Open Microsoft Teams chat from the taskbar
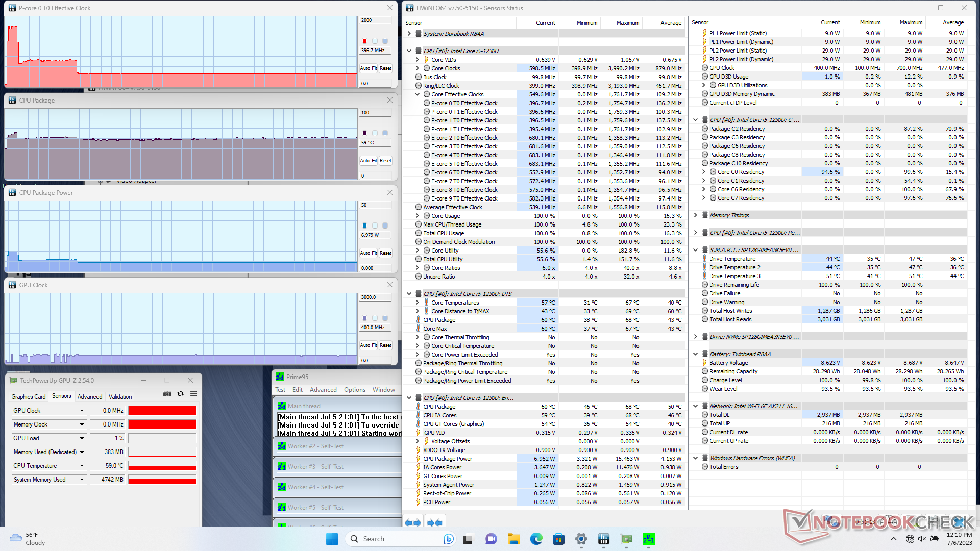 click(x=491, y=539)
